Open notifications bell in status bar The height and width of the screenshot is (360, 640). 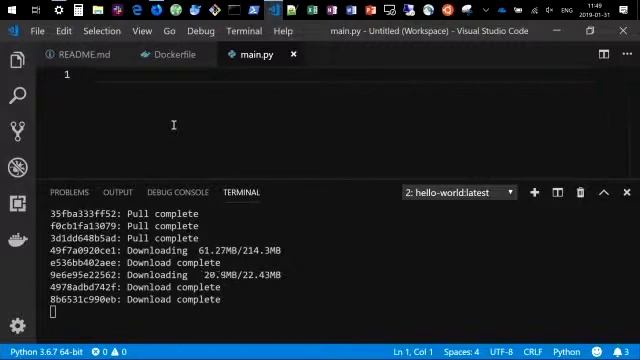[x=621, y=352]
